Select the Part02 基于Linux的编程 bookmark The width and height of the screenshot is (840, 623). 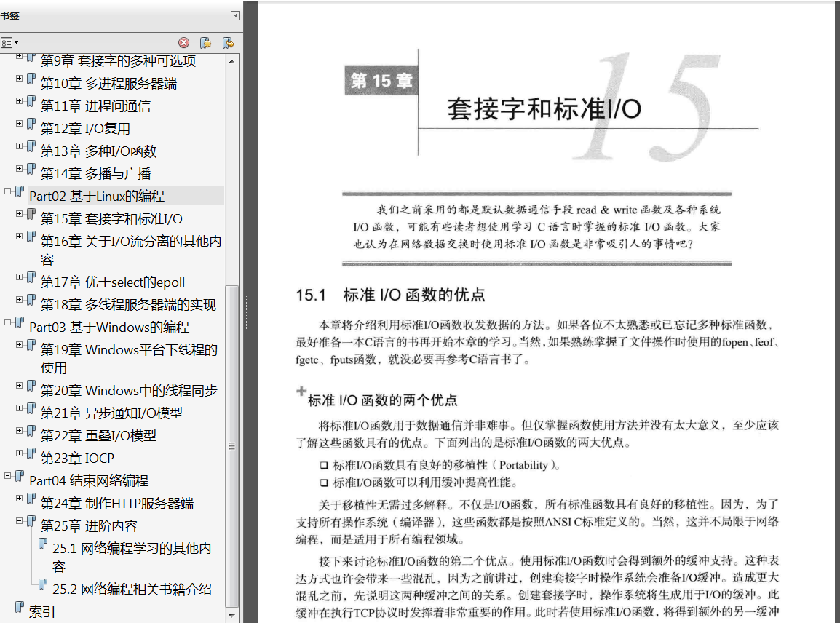point(96,196)
